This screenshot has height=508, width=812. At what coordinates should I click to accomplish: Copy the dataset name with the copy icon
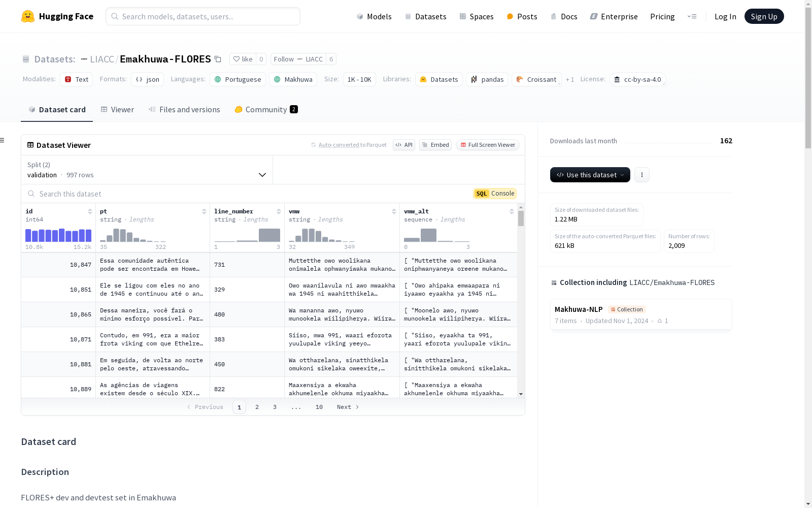(x=218, y=59)
